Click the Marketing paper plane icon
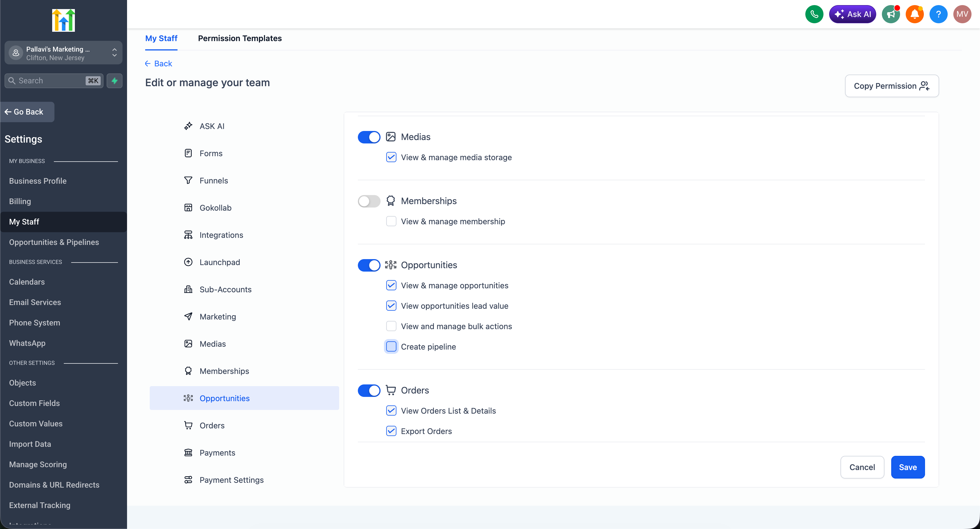The height and width of the screenshot is (529, 980). 188,316
